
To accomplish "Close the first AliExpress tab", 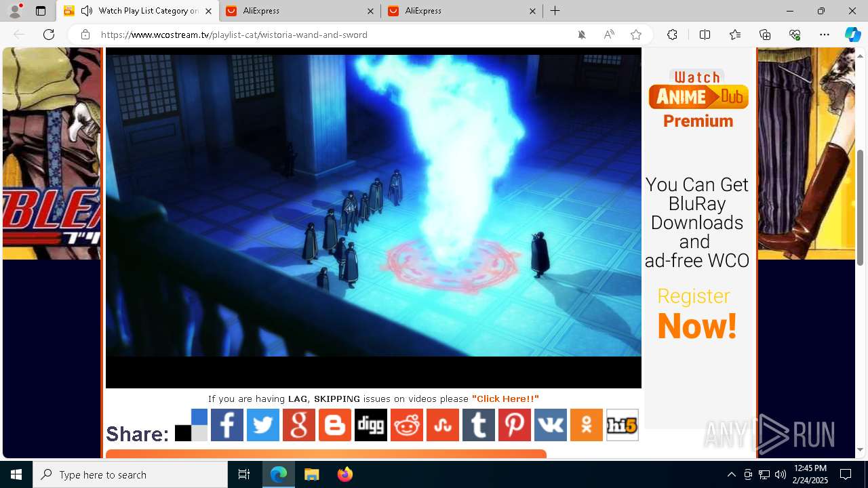I will [370, 11].
